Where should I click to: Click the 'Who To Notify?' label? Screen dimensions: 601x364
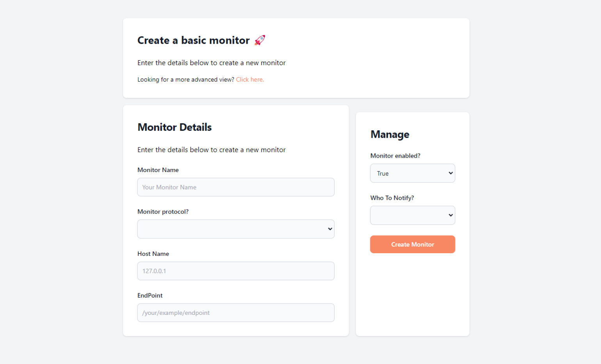[392, 198]
